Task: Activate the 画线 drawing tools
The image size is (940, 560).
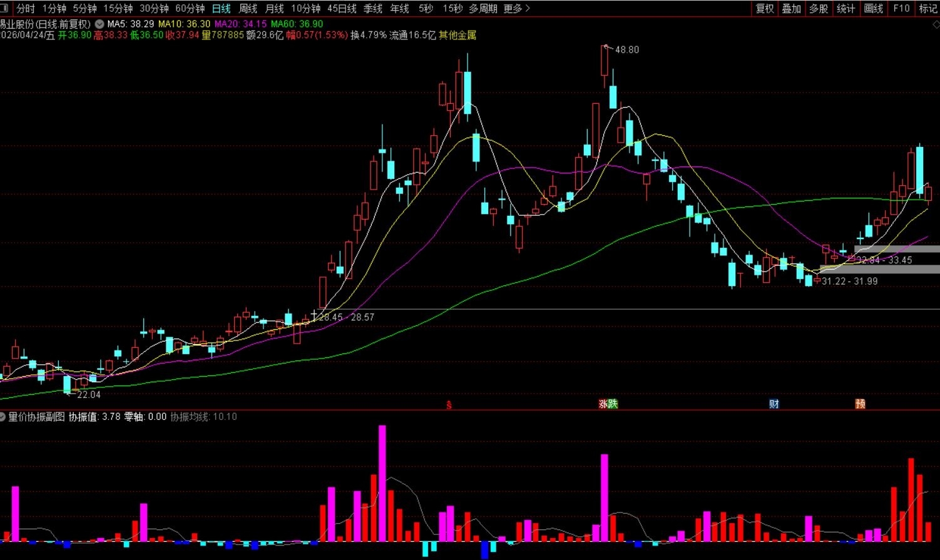Action: 873,8
